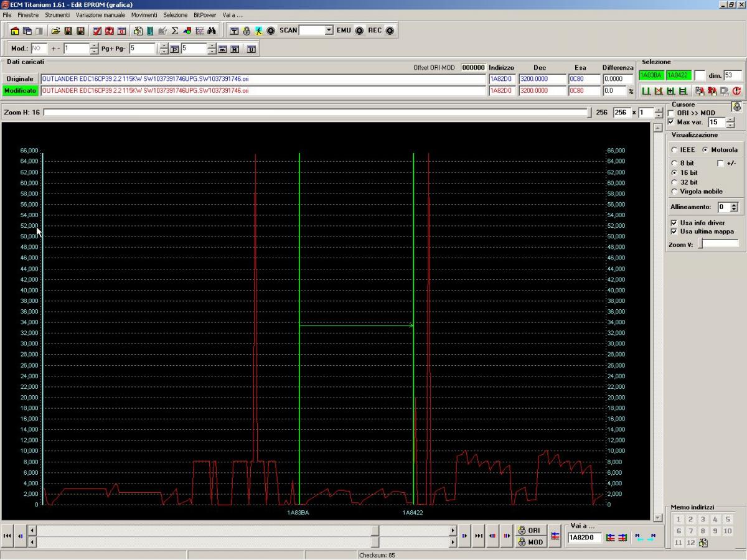Select the 32 bit radio option
Viewport: 747px width, 560px height.
[674, 182]
